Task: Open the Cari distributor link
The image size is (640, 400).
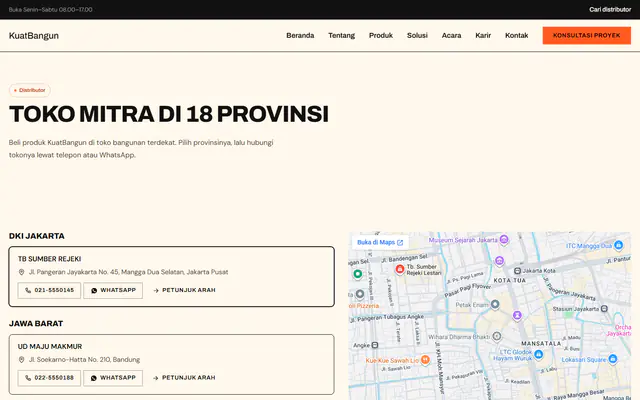Action: 610,9
